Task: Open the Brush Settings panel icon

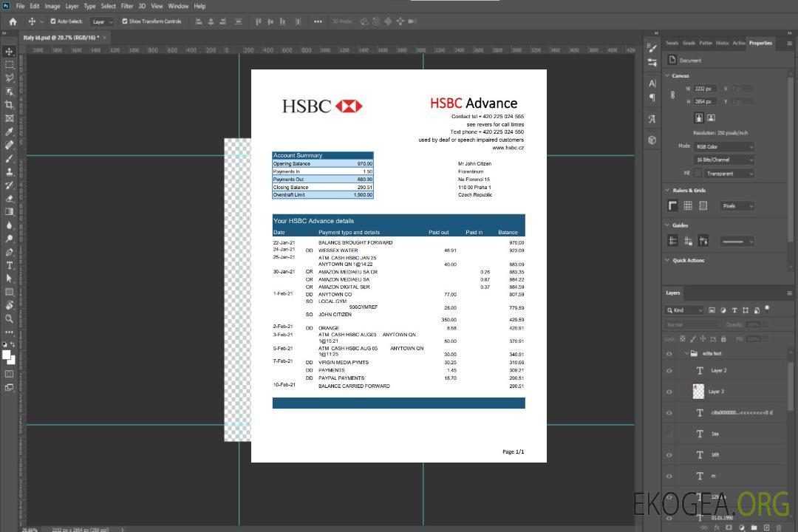Action: coord(652,48)
